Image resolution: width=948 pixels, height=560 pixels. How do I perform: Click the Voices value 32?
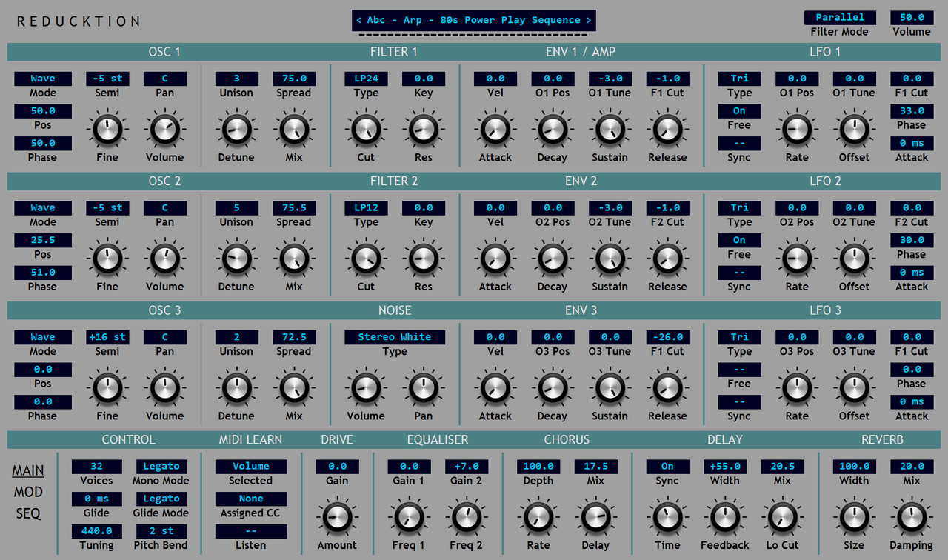tap(96, 467)
